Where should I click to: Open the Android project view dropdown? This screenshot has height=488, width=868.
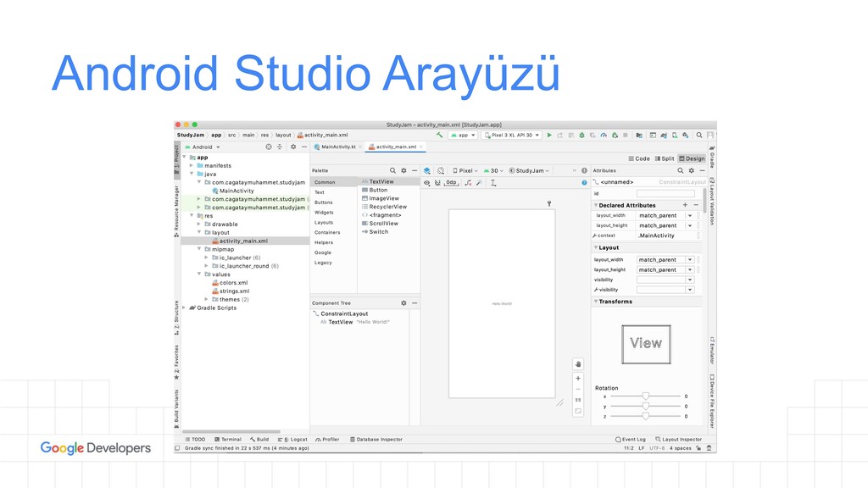(203, 147)
